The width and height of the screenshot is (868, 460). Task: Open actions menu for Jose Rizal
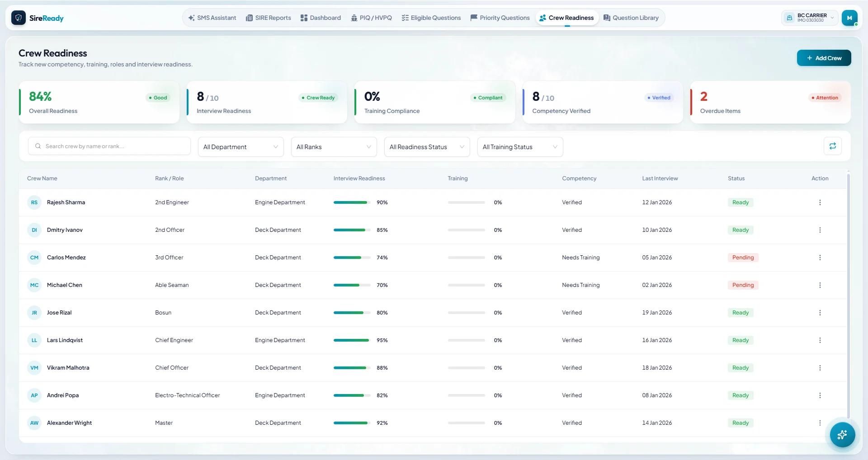tap(820, 313)
